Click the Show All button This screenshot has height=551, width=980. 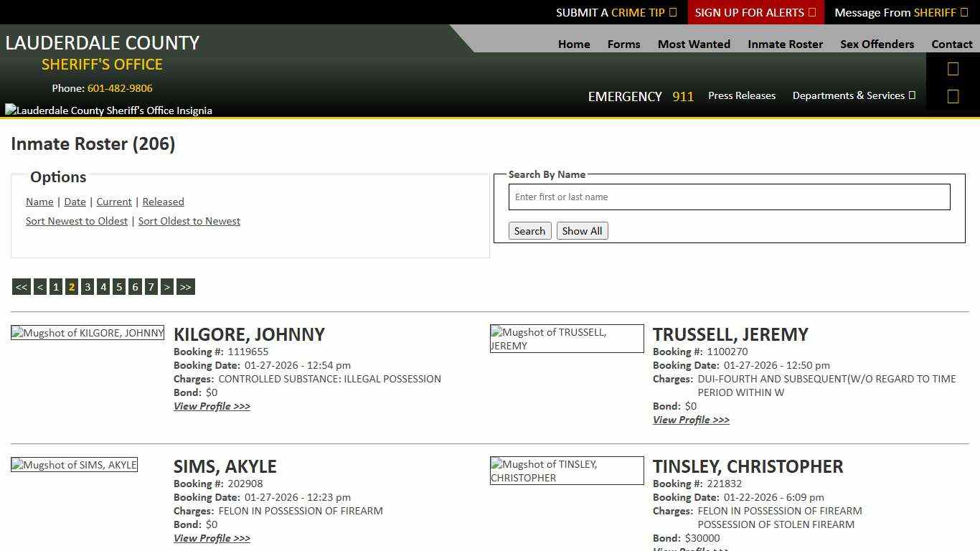(582, 230)
